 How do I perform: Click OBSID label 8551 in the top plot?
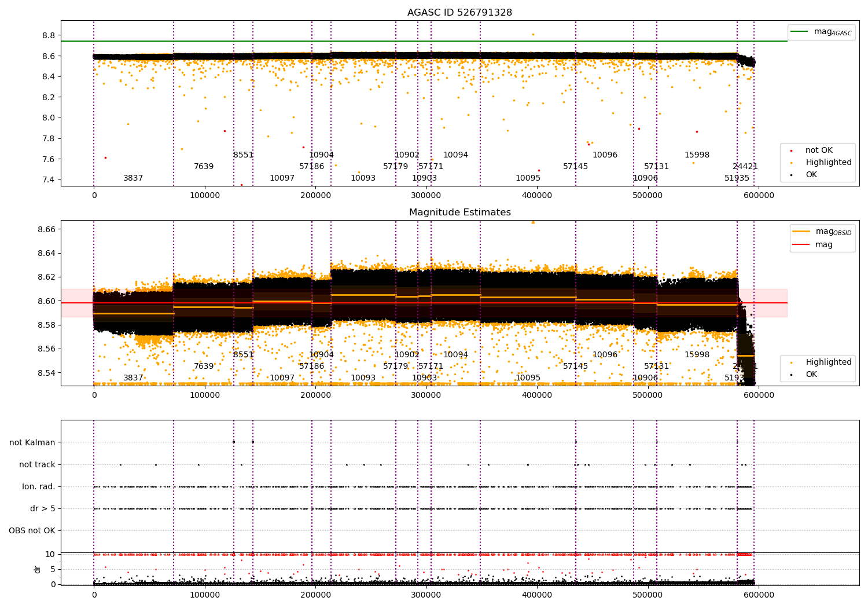(x=243, y=155)
